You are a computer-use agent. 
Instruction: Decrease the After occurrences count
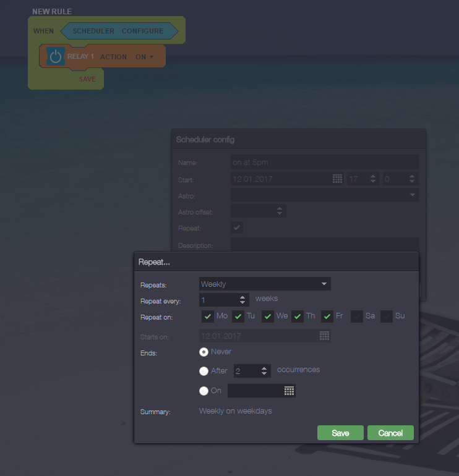coord(265,374)
